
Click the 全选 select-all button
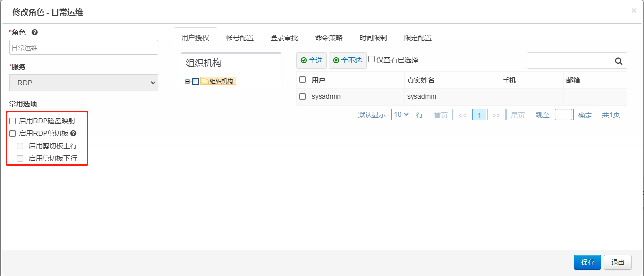312,60
